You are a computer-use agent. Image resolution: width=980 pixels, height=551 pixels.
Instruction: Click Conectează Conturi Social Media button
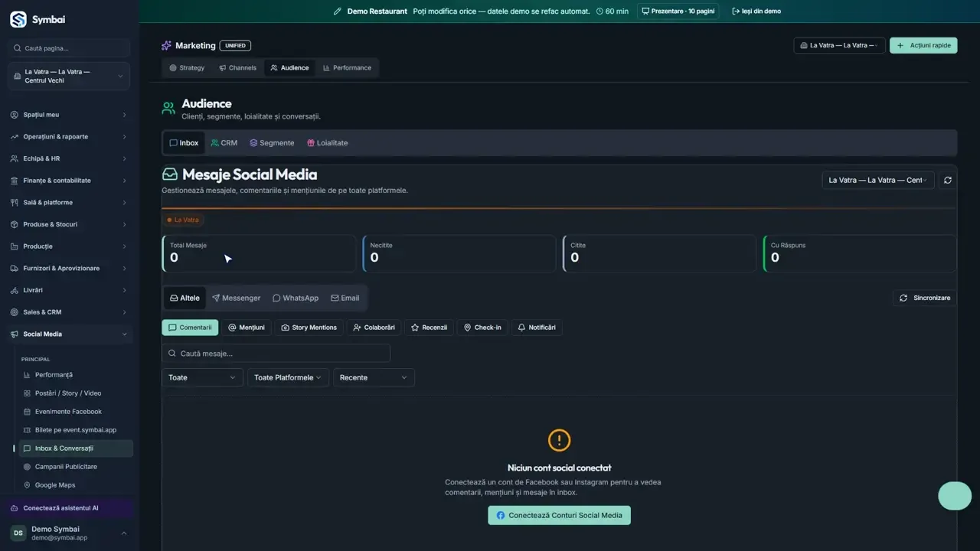click(559, 515)
